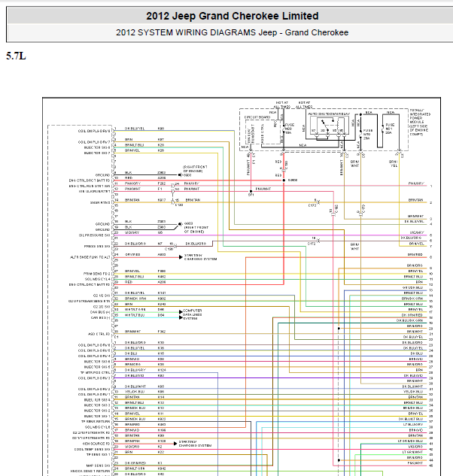Click the 'KNOCK SENS 1 RETURN' pin label
Viewport: 453px width, 476px height.
(x=90, y=471)
